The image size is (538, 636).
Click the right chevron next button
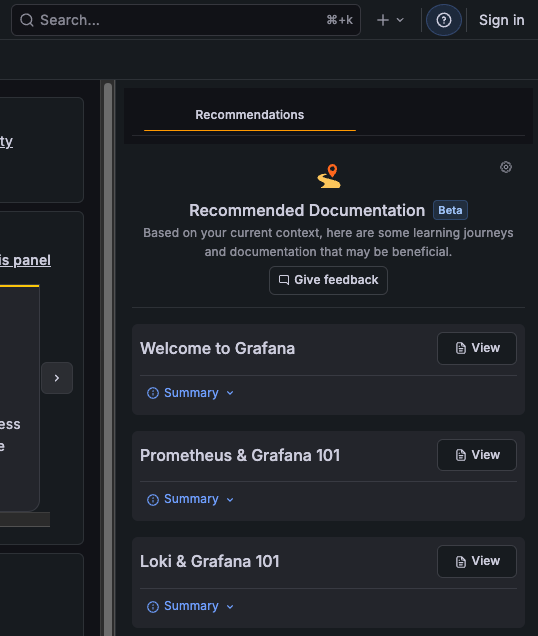click(57, 378)
